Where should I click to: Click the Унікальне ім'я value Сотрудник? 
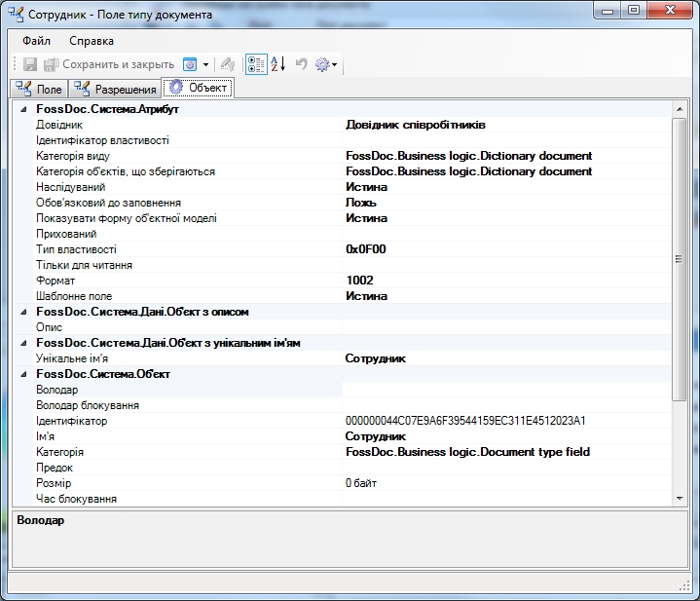[x=376, y=358]
